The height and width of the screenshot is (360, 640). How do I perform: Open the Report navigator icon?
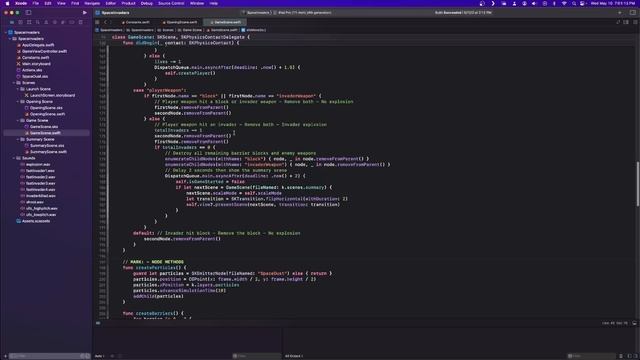[80, 22]
